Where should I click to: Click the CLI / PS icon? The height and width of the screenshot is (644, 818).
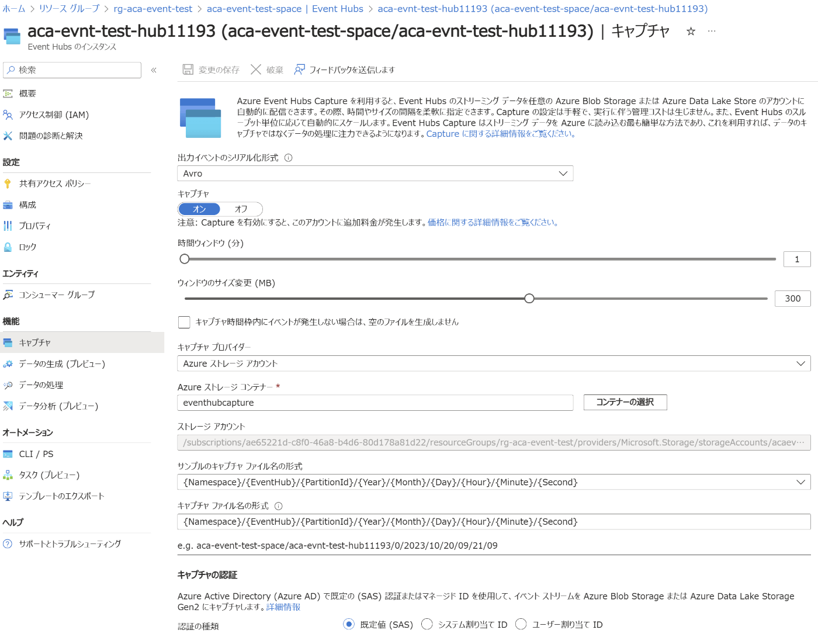point(8,453)
